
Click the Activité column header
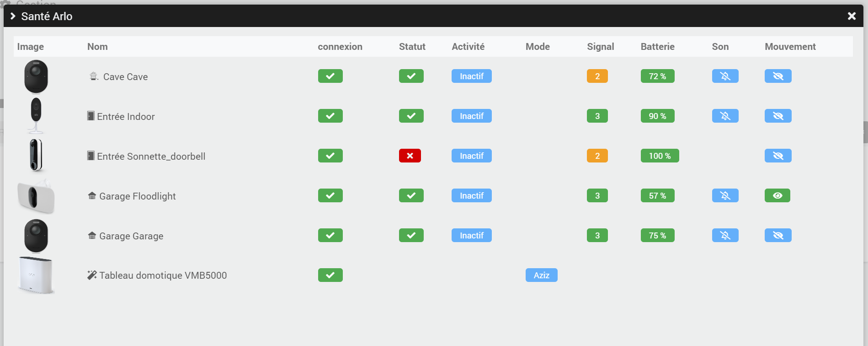click(468, 47)
